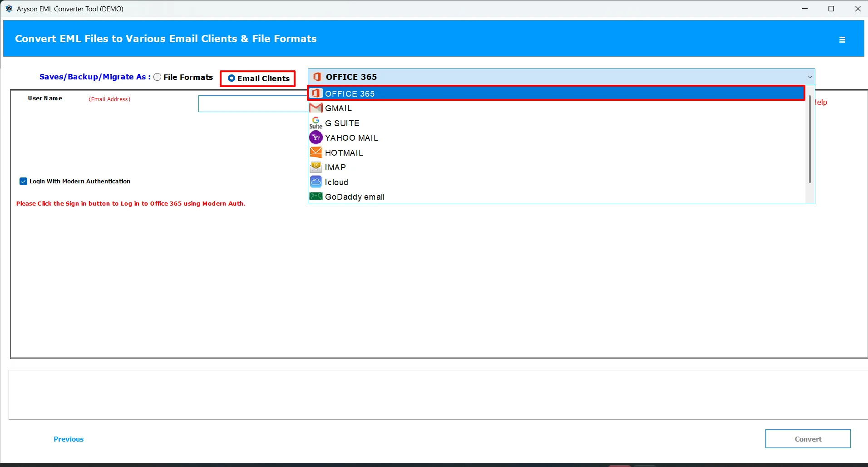Open the hamburger menu in blue header
Viewport: 868px width, 467px height.
click(842, 40)
